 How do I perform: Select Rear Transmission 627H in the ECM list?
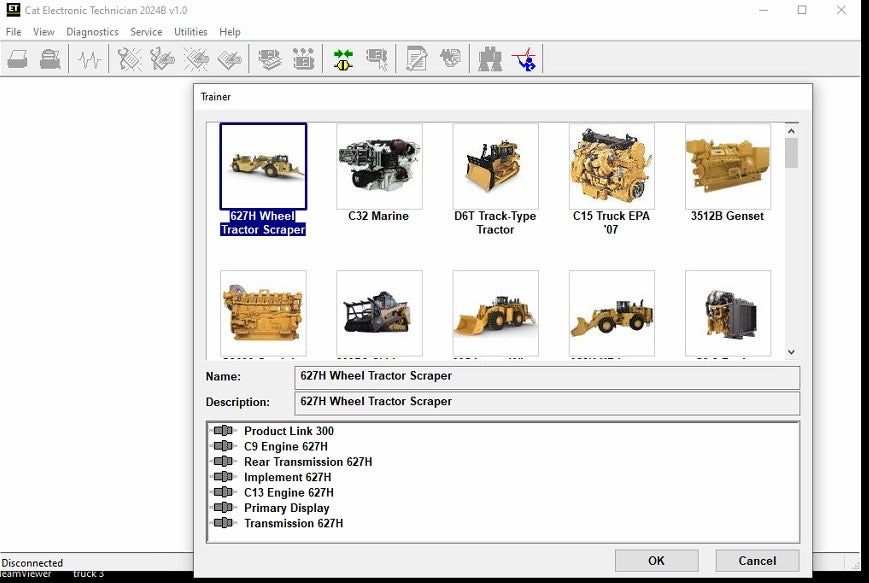307,462
